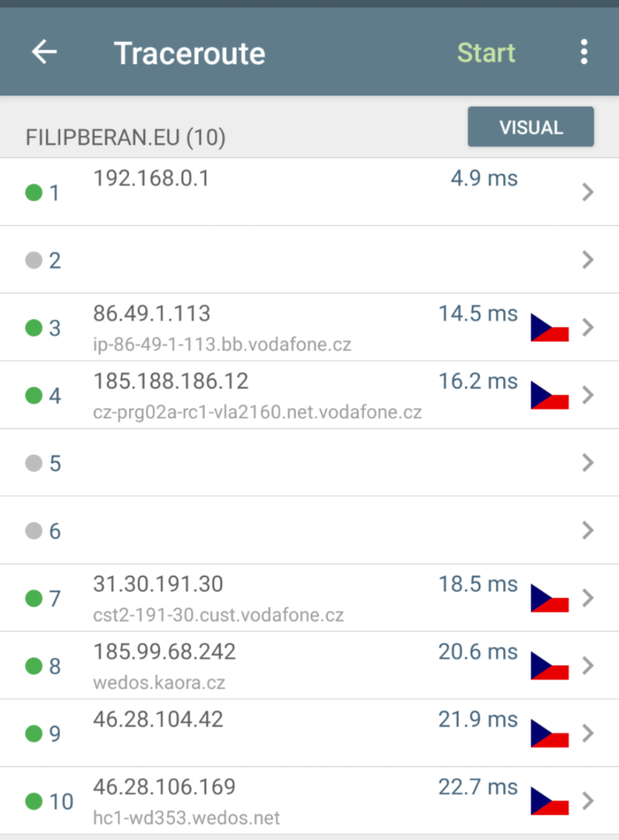
Task: Start the traceroute
Action: coord(486,53)
